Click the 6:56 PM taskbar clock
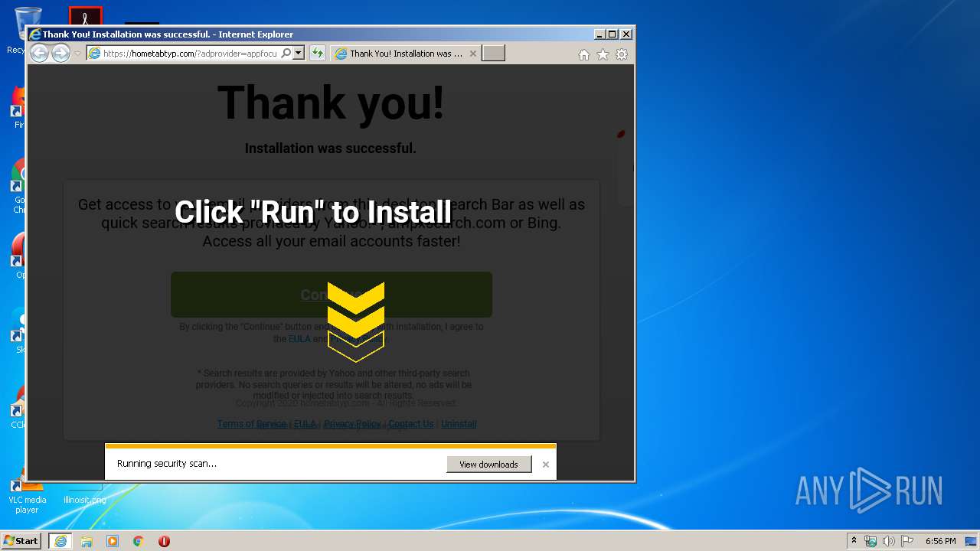This screenshot has height=551, width=980. [x=940, y=541]
